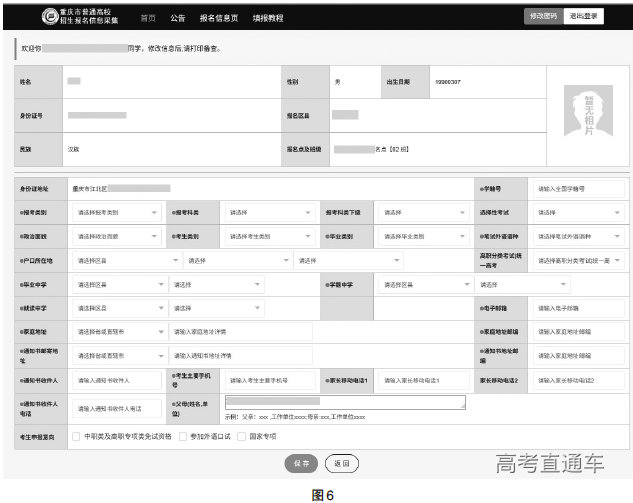Click the 返回 button
The image size is (633, 503).
pyautogui.click(x=342, y=463)
